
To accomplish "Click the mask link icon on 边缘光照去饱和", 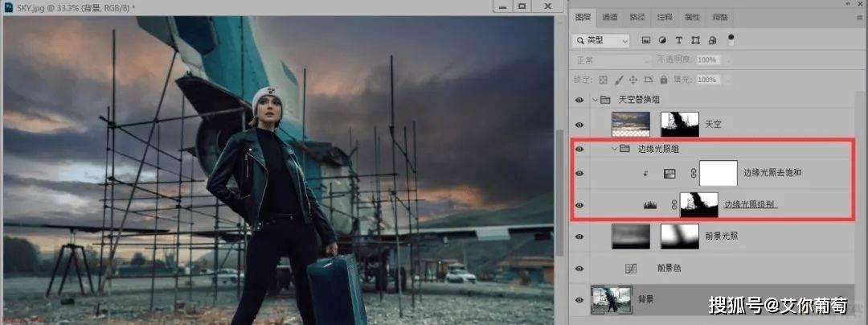I will (x=692, y=173).
